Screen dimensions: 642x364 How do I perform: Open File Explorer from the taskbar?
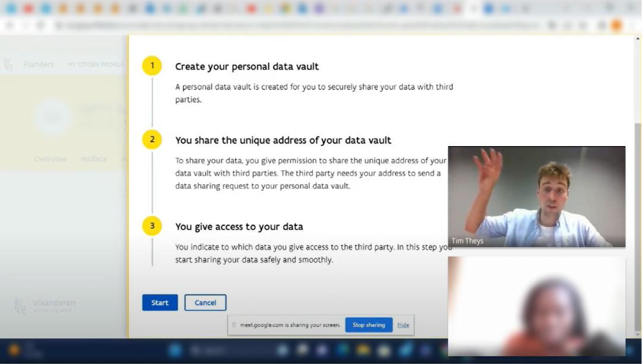point(363,350)
